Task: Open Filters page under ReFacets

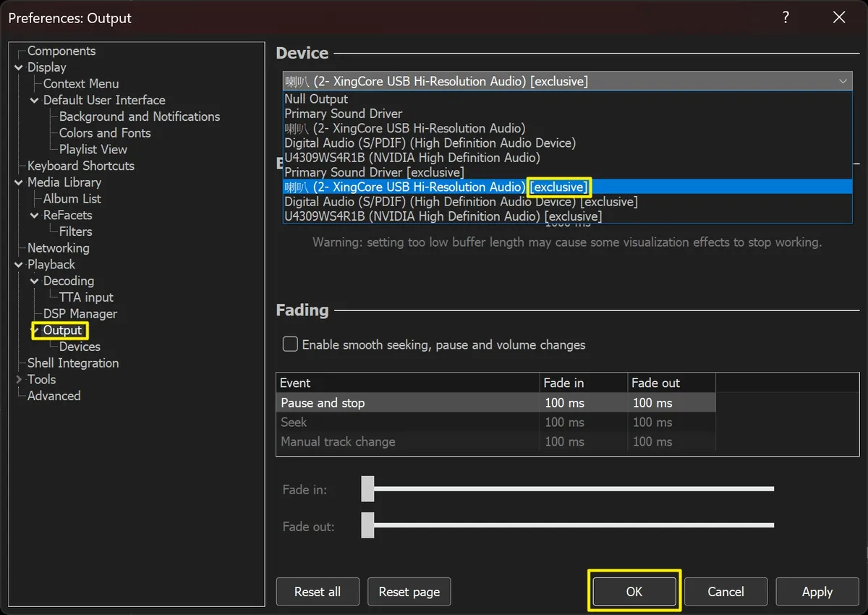Action: 76,232
